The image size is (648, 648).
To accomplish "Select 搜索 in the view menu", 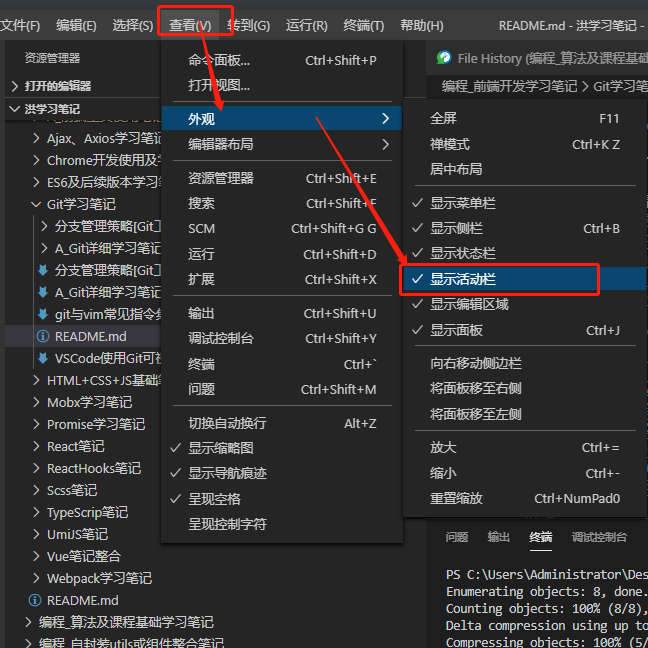I will pos(281,203).
